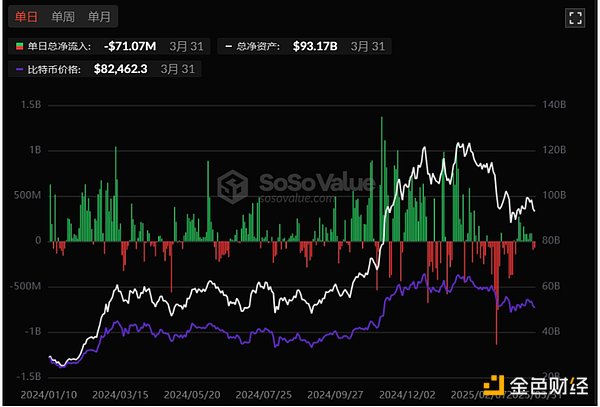Screen dimensions: 600x407
Task: Switch to the 单月 monthly tab
Action: coord(99,17)
